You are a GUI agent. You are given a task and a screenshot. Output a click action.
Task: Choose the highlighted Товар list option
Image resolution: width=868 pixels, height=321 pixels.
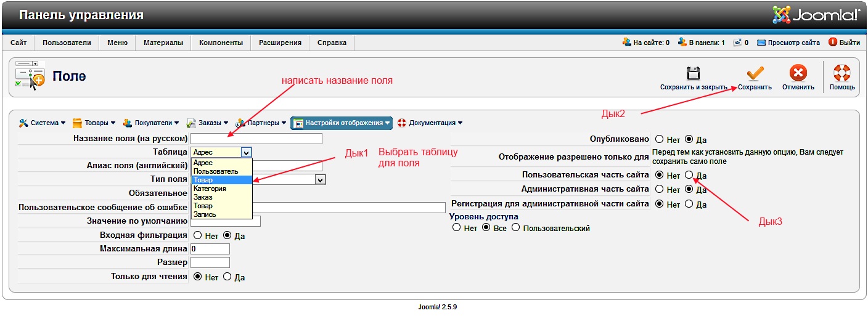[x=221, y=180]
